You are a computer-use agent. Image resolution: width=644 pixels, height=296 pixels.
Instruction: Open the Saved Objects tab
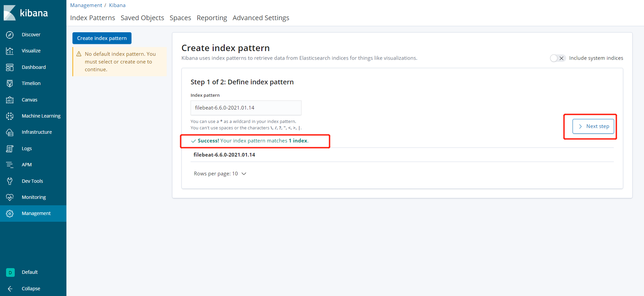click(142, 18)
